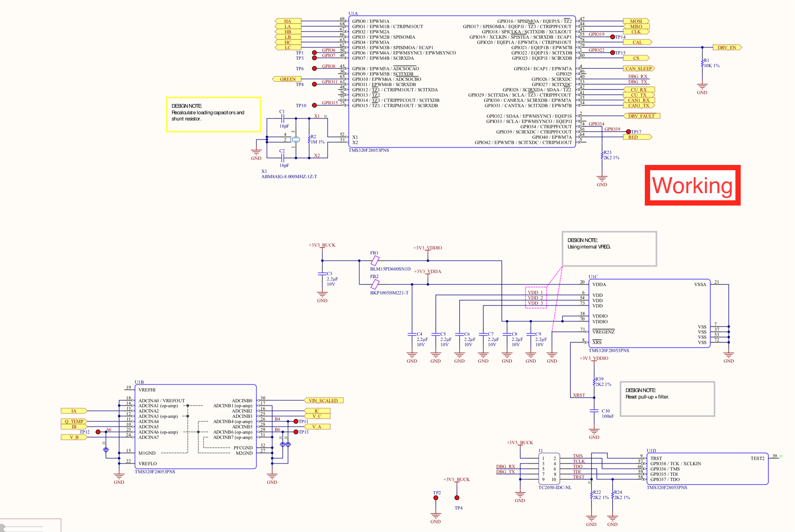Select the TP8 test point dot
Viewport: 795px width, 532px height.
pyautogui.click(x=314, y=84)
